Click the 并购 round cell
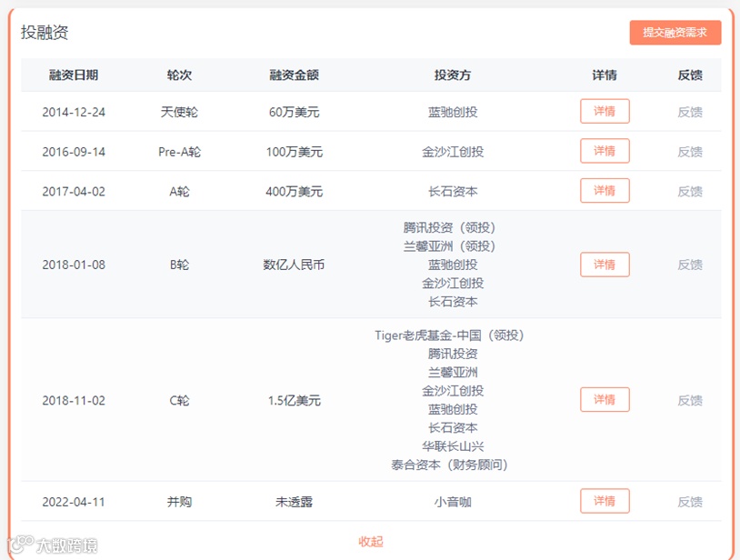This screenshot has width=740, height=560. pyautogui.click(x=179, y=502)
